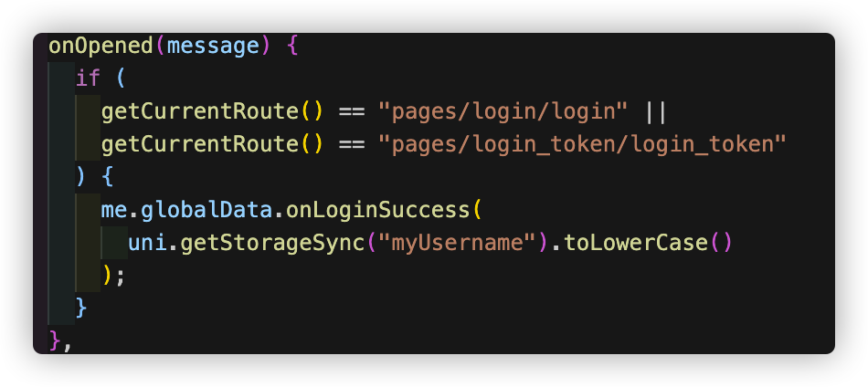Click getCurrentRoute on the login_token line
Screen dimensions: 868x387
coord(200,144)
